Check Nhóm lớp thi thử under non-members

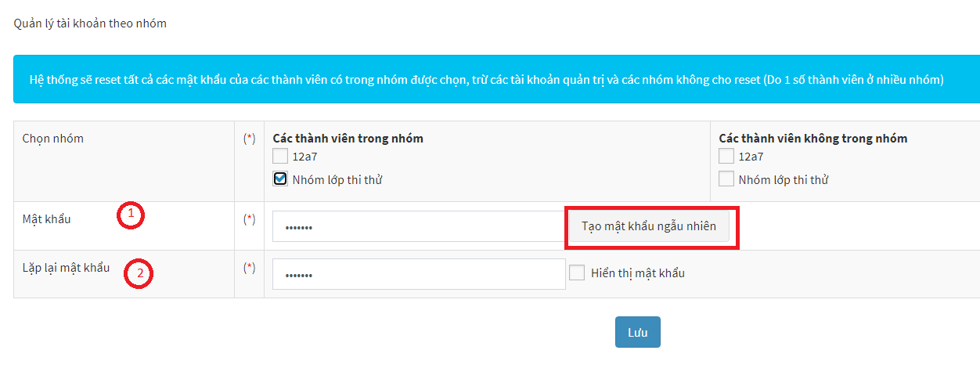[726, 179]
